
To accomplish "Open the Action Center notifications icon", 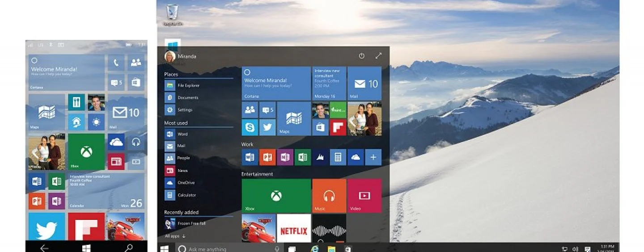I will (588, 249).
